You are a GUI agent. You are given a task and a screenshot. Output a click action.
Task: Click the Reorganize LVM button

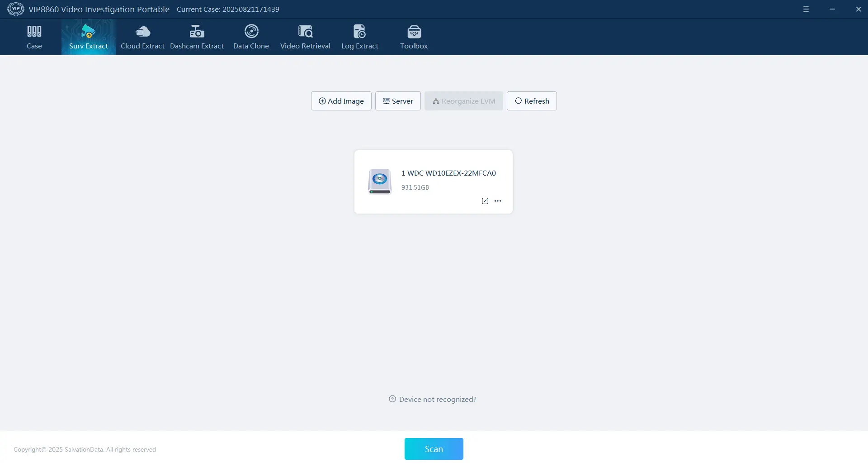[463, 101]
